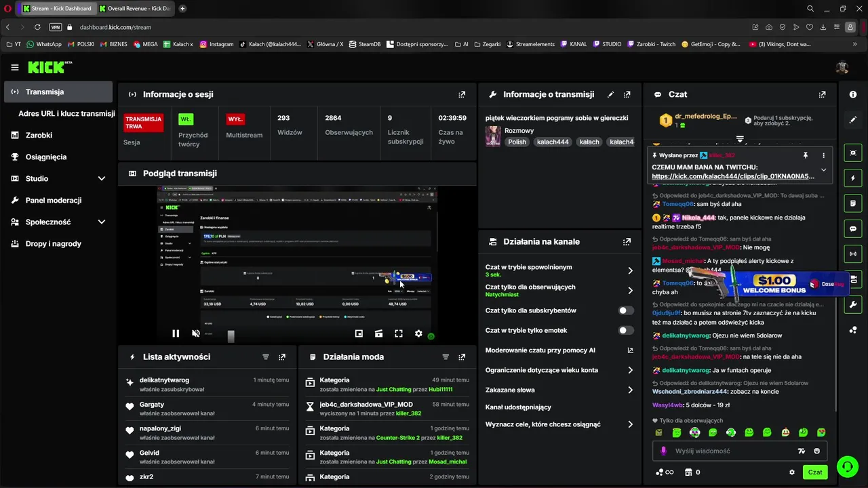Toggle Czat w trybie tylko emotek
The image size is (868, 488).
point(626,330)
